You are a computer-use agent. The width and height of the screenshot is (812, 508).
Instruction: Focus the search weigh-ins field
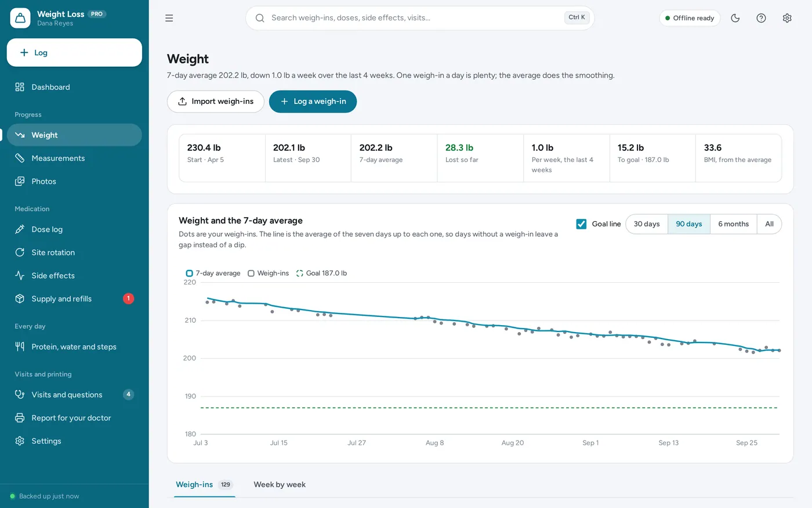tap(420, 18)
